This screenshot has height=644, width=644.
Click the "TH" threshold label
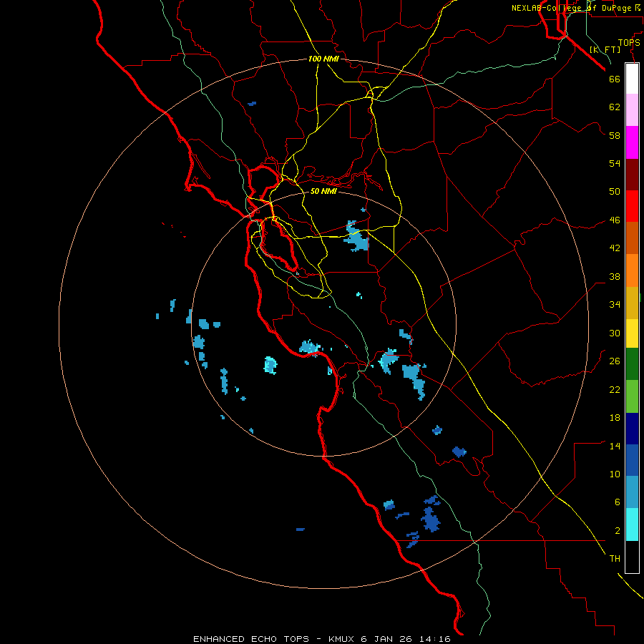point(615,559)
